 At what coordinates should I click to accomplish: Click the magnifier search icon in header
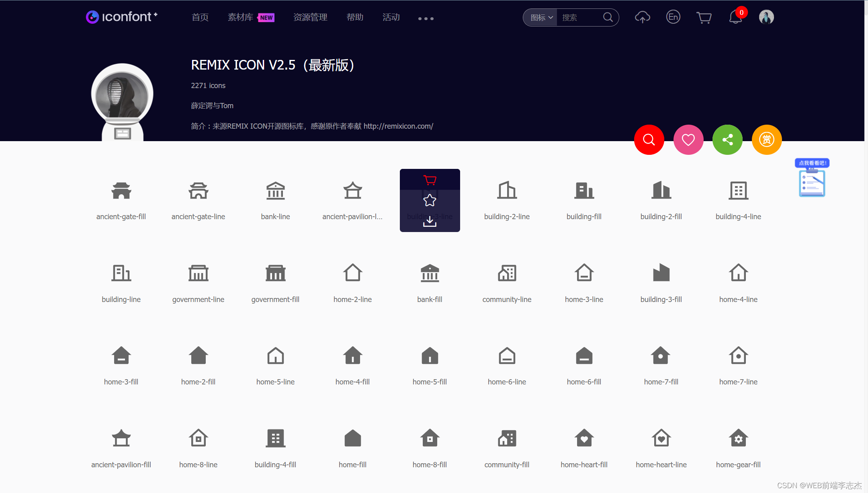pyautogui.click(x=608, y=17)
